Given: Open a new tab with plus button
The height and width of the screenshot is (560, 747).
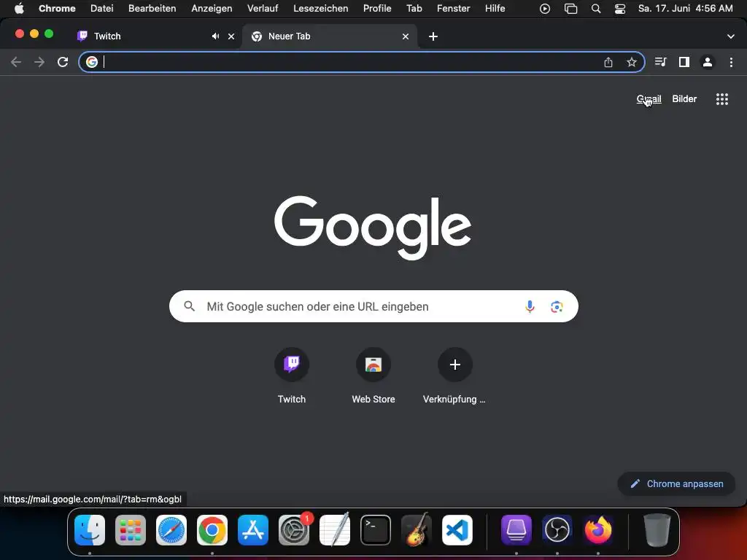Looking at the screenshot, I should click(433, 36).
